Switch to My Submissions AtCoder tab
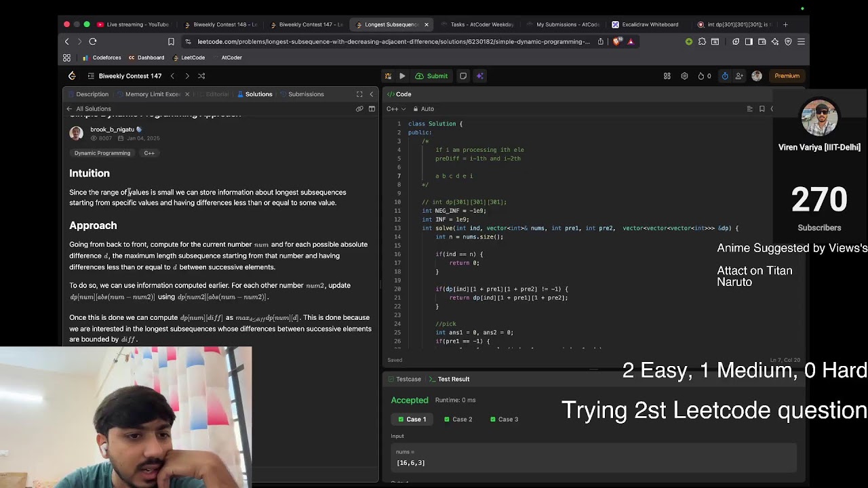The image size is (868, 488). [563, 24]
